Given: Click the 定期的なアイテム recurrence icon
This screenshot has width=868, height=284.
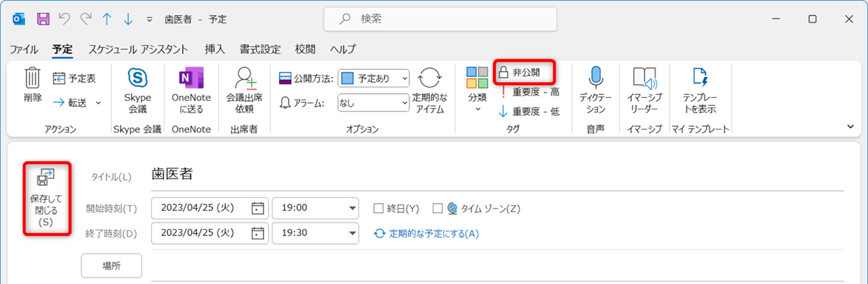Looking at the screenshot, I should (429, 79).
